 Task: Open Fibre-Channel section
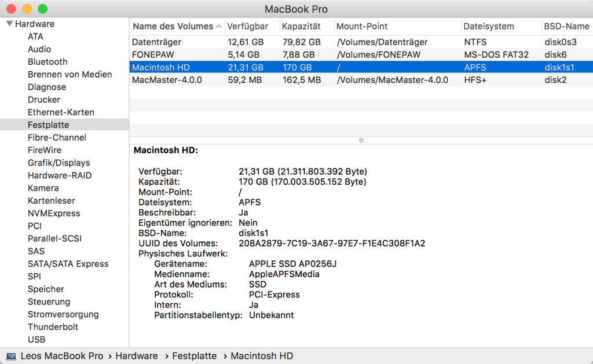57,138
